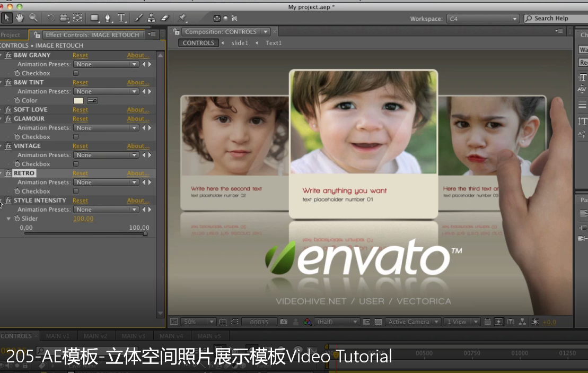This screenshot has width=588, height=373.
Task: Open the (Half) resolution dropdown
Action: 337,322
